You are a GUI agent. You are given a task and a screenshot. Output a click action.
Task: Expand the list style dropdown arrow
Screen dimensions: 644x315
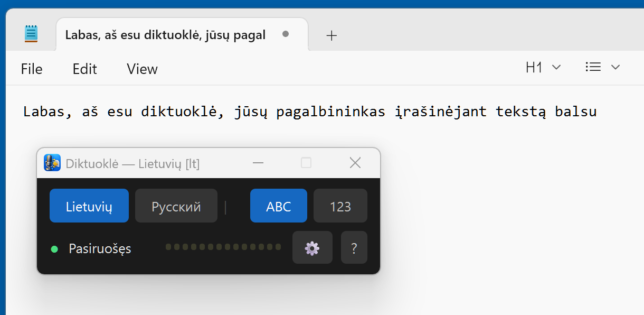[615, 67]
